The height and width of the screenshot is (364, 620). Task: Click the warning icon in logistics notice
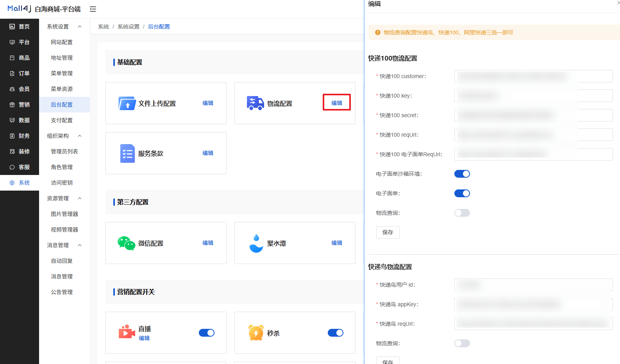coord(378,32)
